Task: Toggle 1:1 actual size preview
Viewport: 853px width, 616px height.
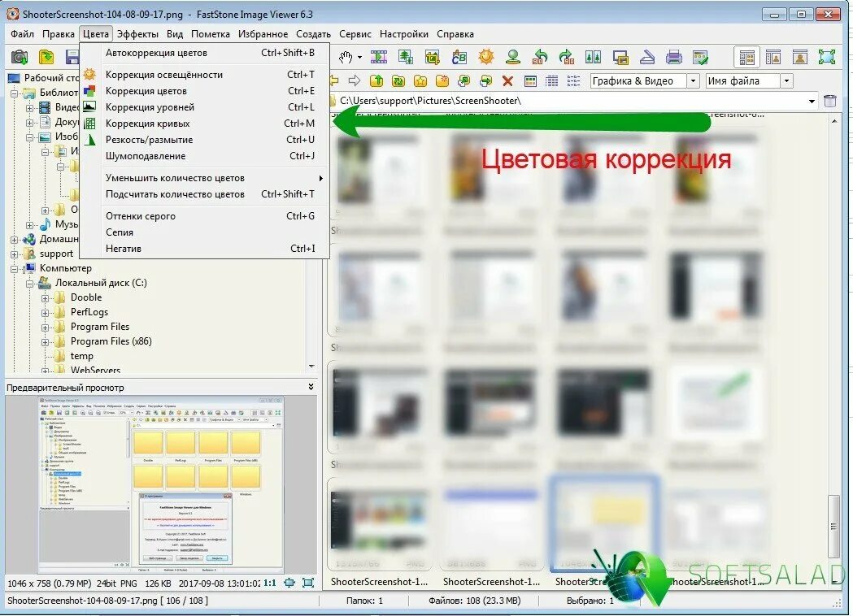Action: point(270,583)
